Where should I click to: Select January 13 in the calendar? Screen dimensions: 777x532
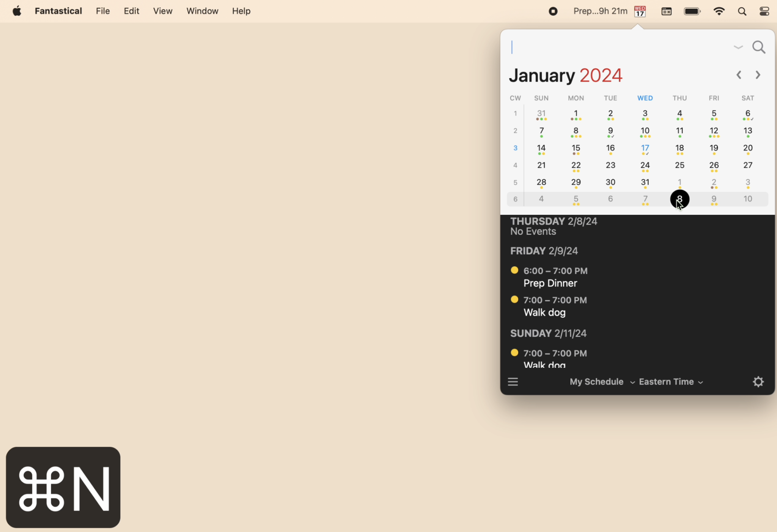(x=748, y=131)
